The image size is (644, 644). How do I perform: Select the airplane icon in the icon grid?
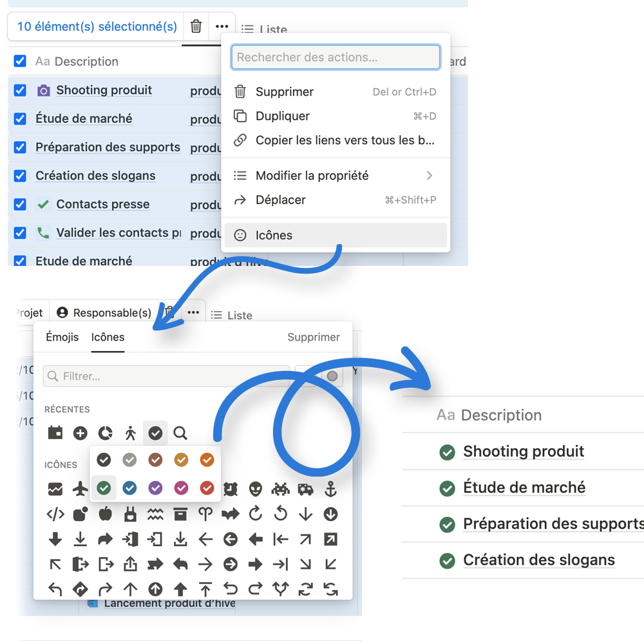[x=80, y=488]
